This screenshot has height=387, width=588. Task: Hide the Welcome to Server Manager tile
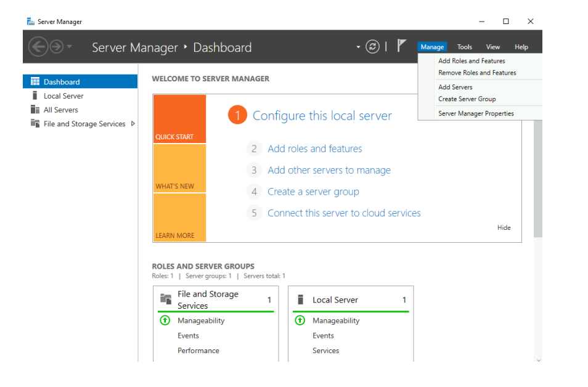pos(504,227)
